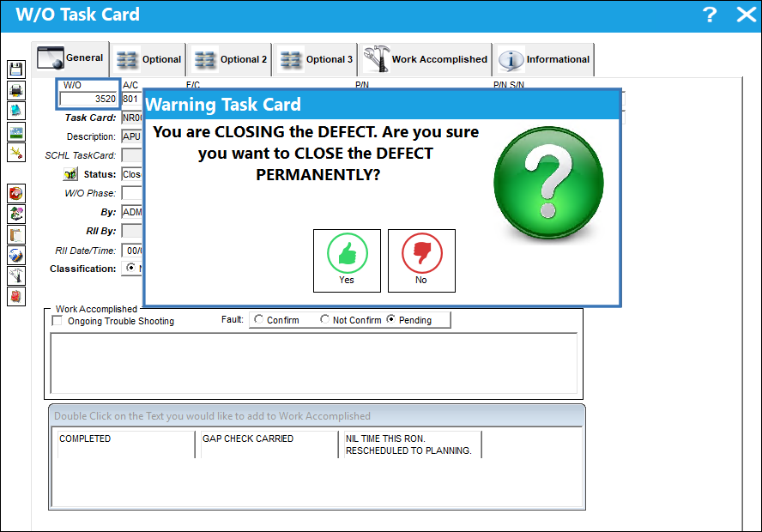Switch to the Work Accomplished tab

(426, 59)
